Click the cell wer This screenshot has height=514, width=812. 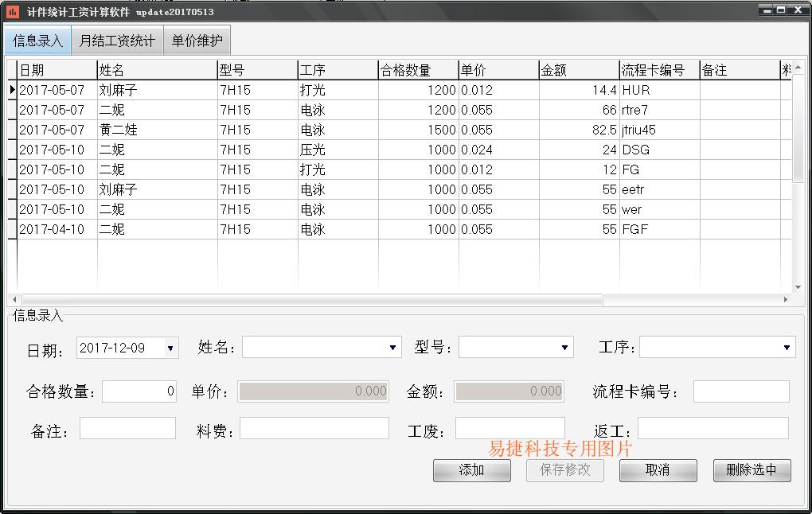pyautogui.click(x=660, y=209)
